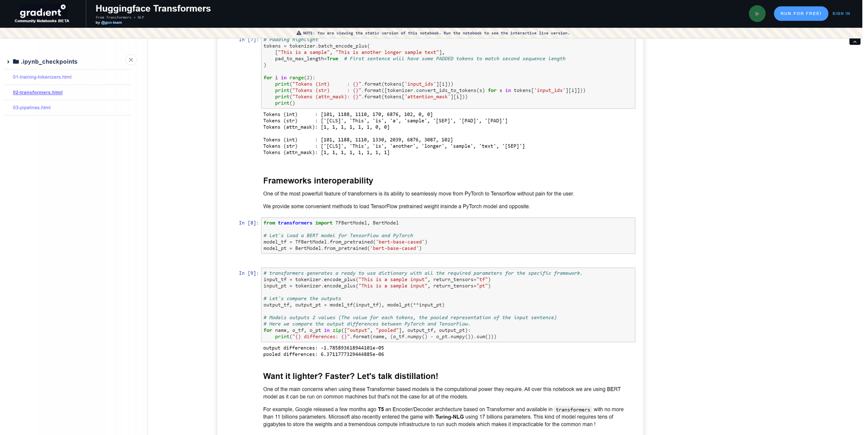Collapse the header using the top-right chevron button
Image resolution: width=868 pixels, height=435 pixels.
tap(855, 42)
